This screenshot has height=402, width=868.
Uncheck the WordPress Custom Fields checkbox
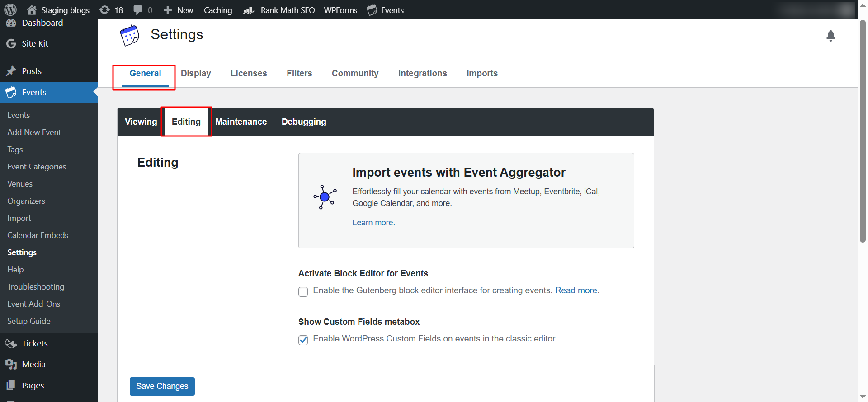[x=303, y=340]
